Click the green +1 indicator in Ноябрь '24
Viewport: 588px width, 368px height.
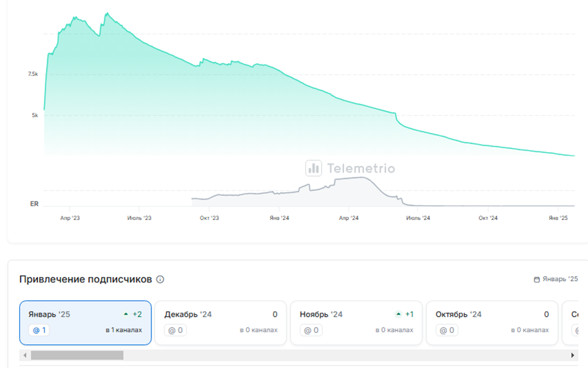(404, 314)
